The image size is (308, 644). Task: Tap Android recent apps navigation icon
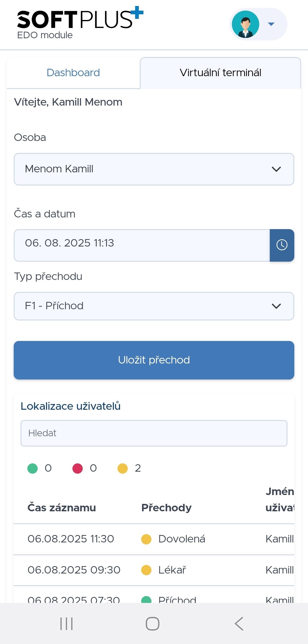pyautogui.click(x=66, y=623)
